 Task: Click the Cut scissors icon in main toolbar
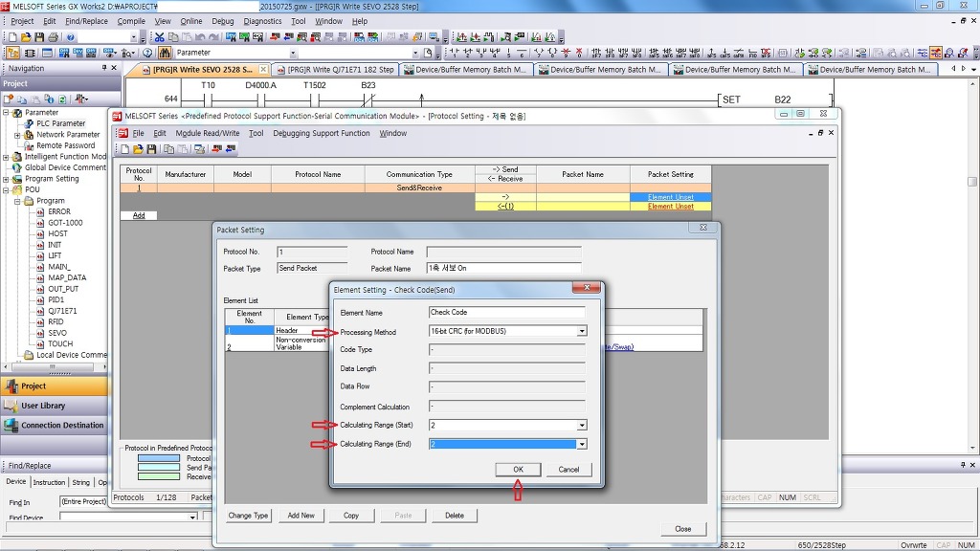click(x=160, y=37)
